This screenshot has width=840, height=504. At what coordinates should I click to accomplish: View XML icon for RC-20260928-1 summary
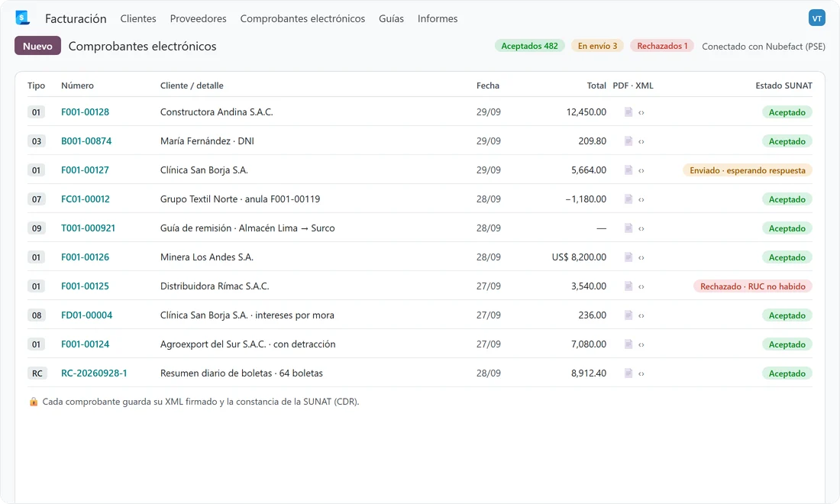(641, 374)
